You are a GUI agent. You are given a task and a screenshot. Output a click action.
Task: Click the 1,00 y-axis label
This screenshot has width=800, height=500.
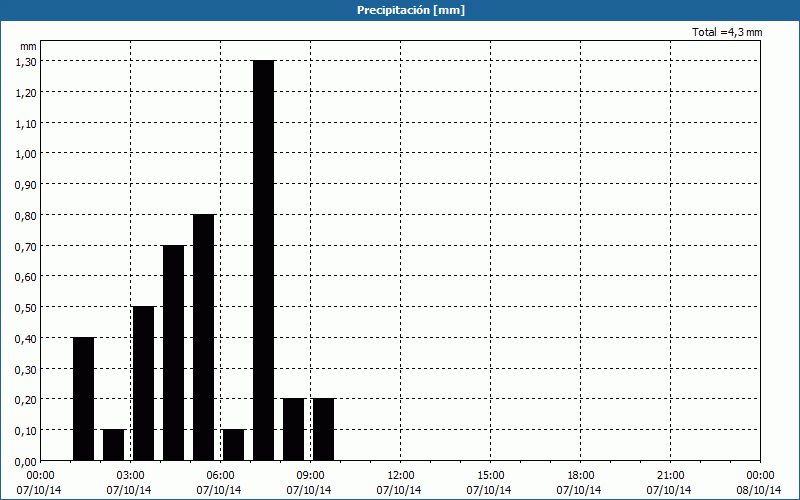tap(26, 154)
